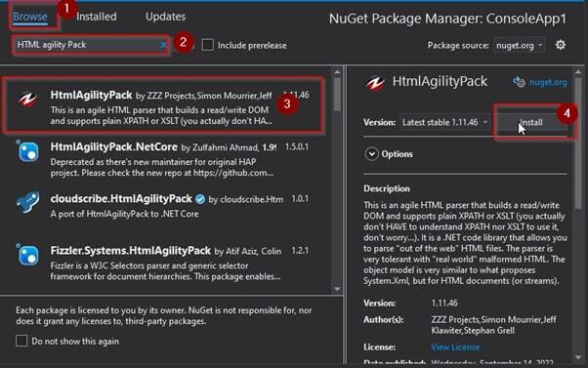Enable Include prerelease checkbox
The width and height of the screenshot is (588, 368).
pyautogui.click(x=207, y=45)
